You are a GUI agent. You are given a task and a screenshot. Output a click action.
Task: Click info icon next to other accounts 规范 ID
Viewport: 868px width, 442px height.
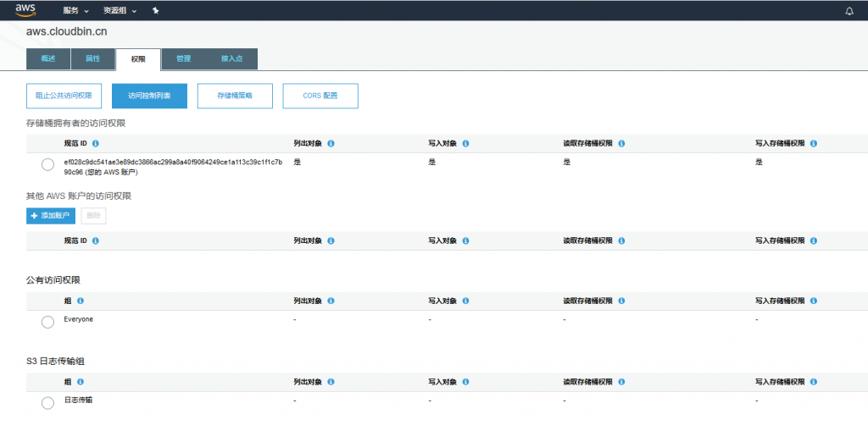click(96, 241)
